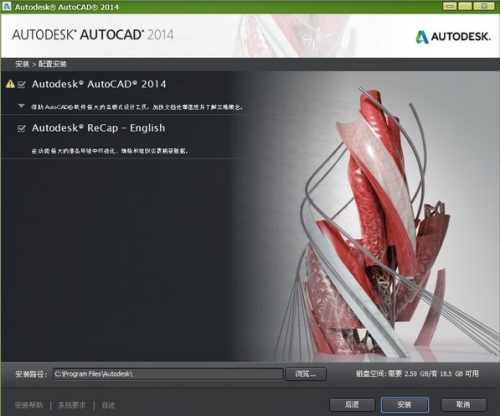This screenshot has height=416, width=500.
Task: Uncheck the Autodesk AutoCAD 2014 checkbox
Action: tap(22, 84)
